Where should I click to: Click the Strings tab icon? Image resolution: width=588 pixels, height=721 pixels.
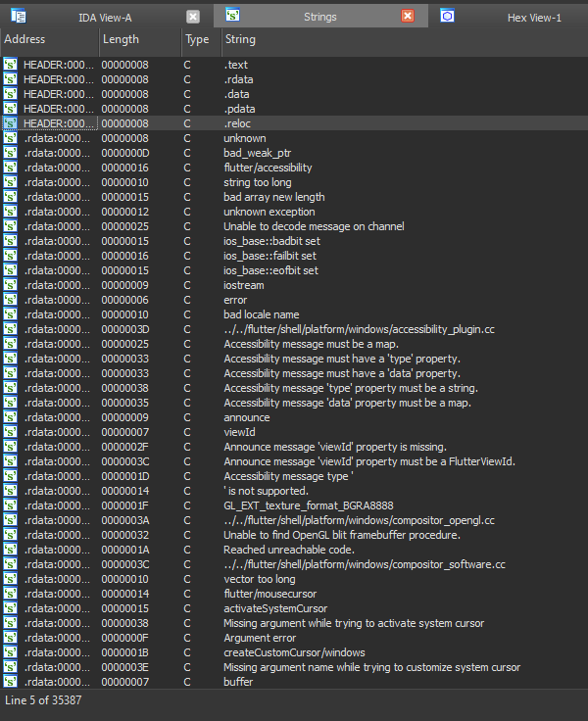click(233, 15)
